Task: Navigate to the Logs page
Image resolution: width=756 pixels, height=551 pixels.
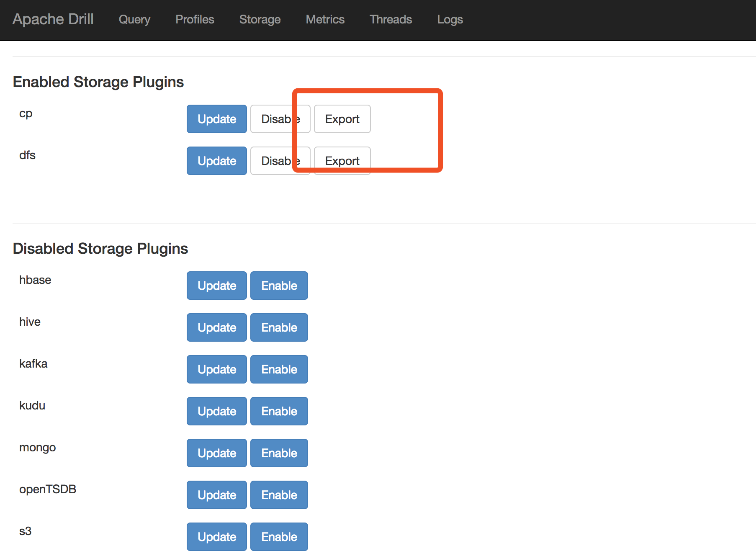Action: [450, 19]
